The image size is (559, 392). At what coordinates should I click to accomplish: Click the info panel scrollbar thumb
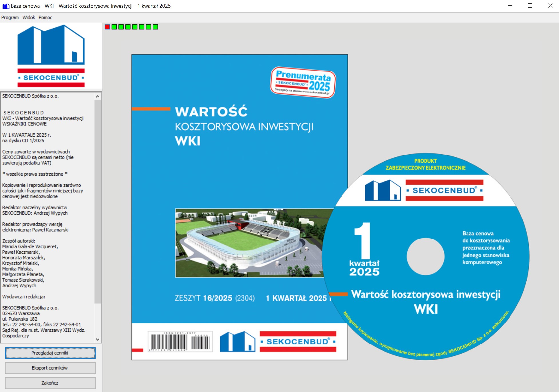[x=98, y=201]
